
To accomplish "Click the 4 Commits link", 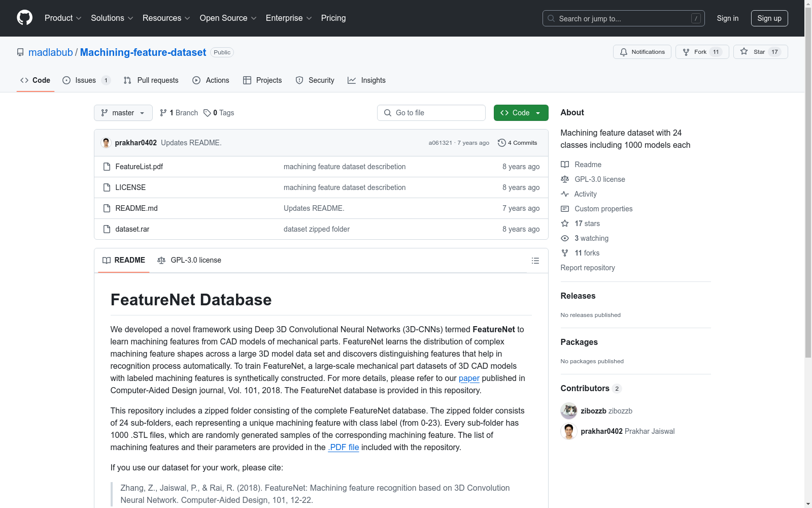I will coord(518,143).
